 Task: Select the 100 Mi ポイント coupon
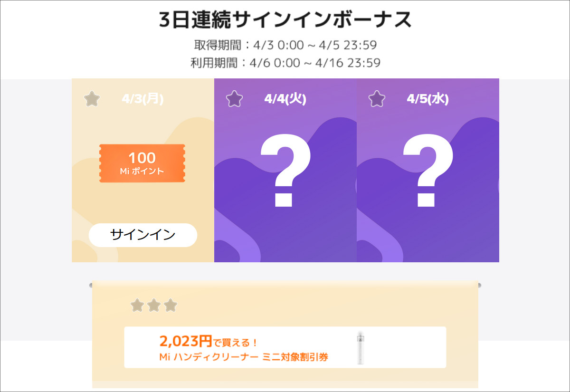click(142, 163)
